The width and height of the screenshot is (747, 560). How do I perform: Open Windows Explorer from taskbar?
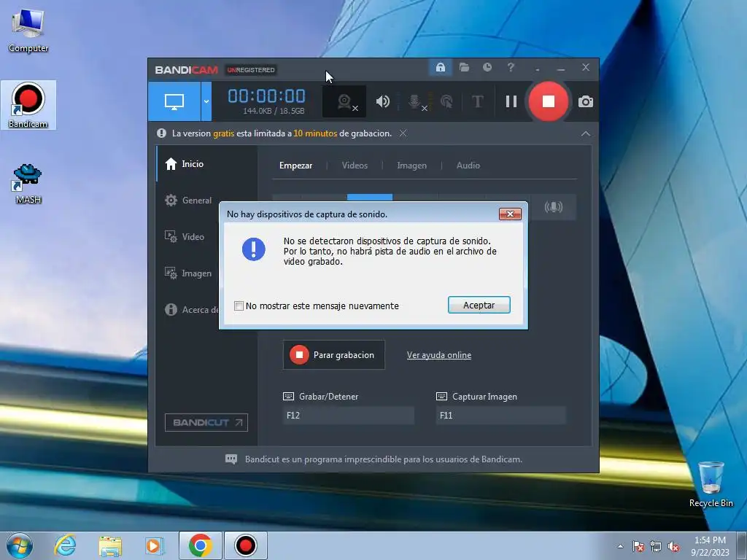click(x=110, y=545)
